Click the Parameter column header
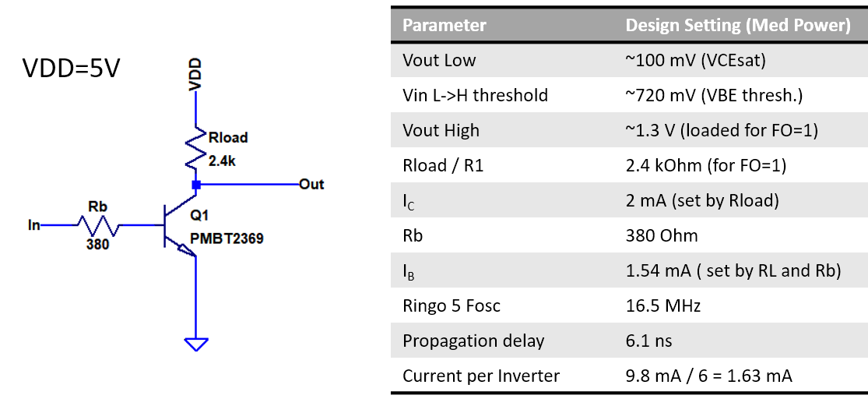The width and height of the screenshot is (868, 399). tap(445, 25)
